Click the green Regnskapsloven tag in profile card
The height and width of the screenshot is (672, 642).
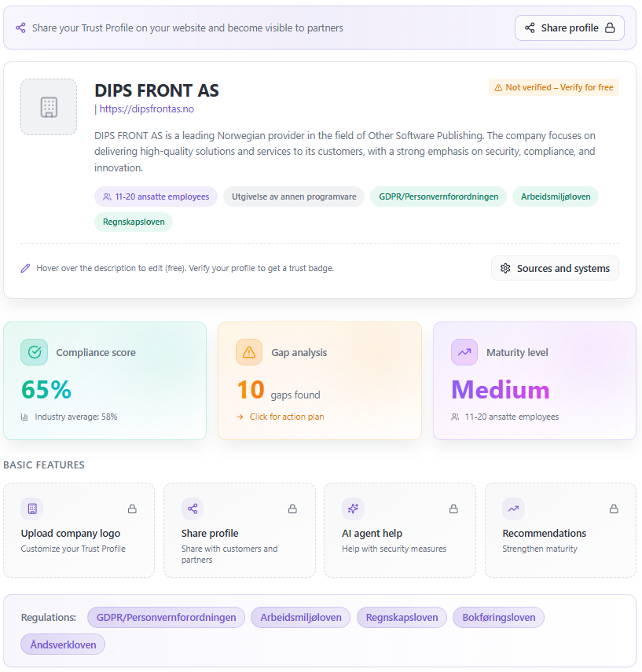click(x=134, y=222)
